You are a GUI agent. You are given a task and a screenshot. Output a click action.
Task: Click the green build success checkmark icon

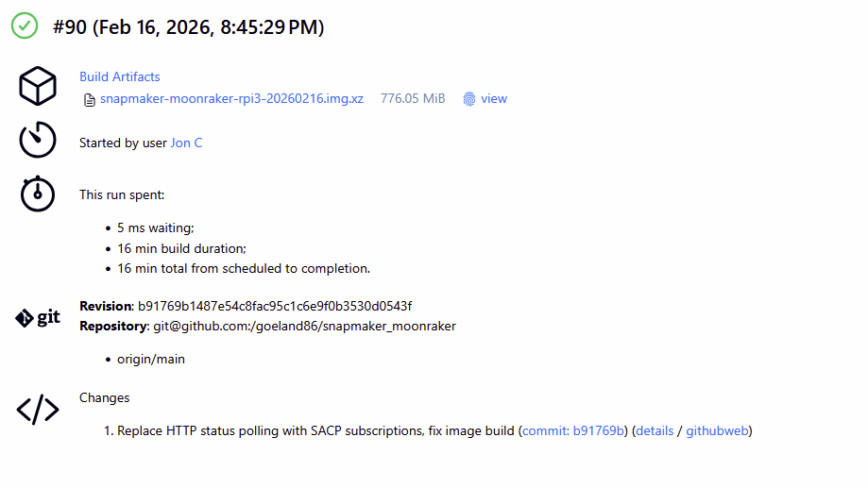(x=25, y=26)
